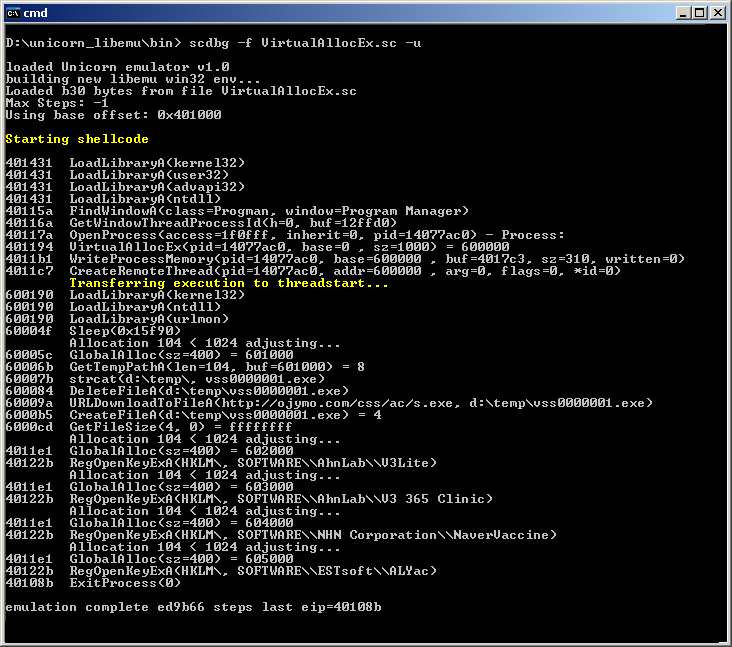The height and width of the screenshot is (647, 732).
Task: Click 'building new libemu win32 env...' line
Action: [x=133, y=79]
